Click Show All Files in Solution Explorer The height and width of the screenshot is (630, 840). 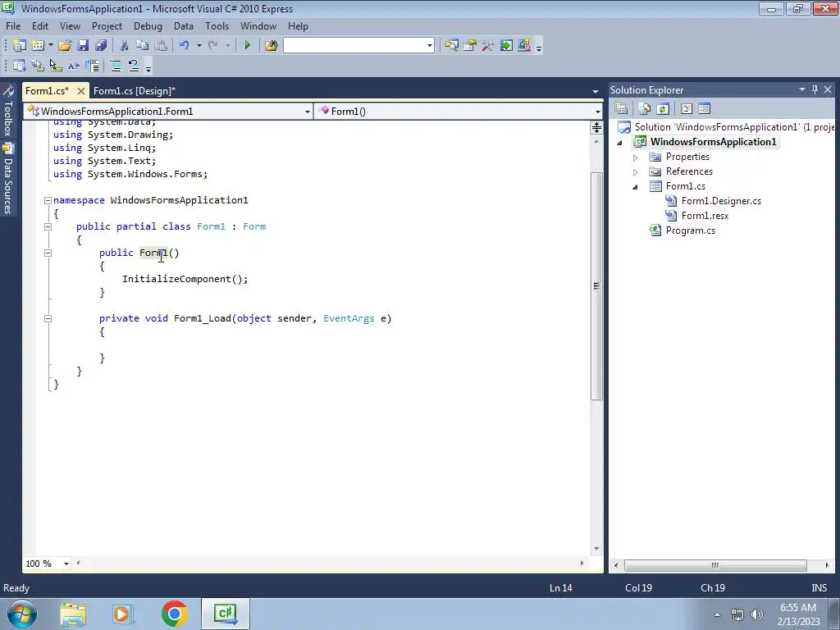[645, 109]
